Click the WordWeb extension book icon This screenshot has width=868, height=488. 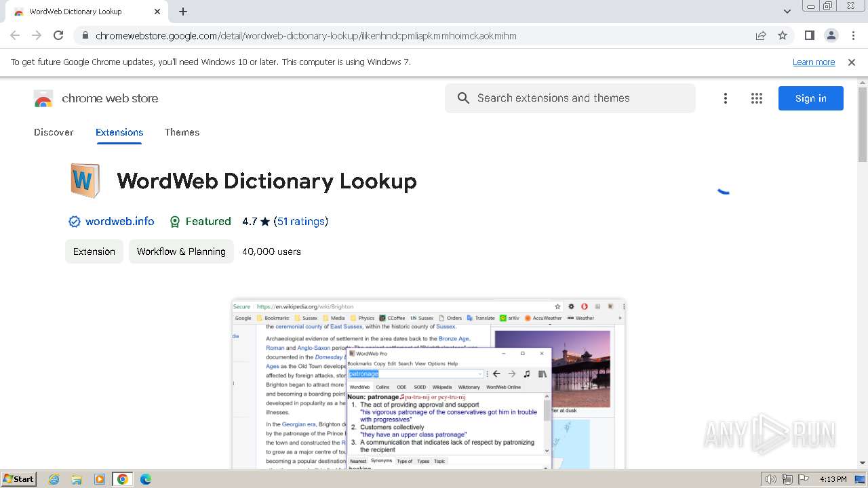[x=85, y=181]
